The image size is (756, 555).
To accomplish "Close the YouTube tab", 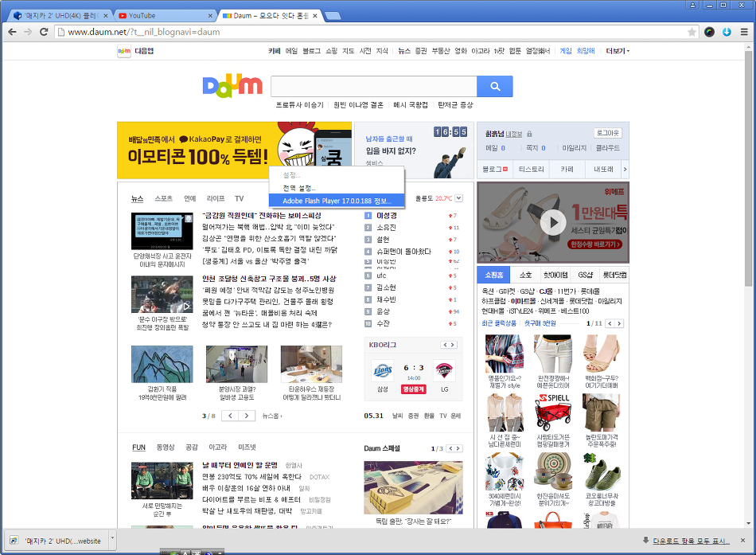I will 210,16.
